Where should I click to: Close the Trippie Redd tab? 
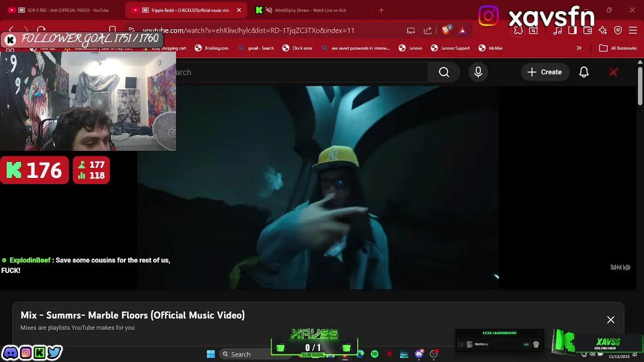tap(239, 10)
